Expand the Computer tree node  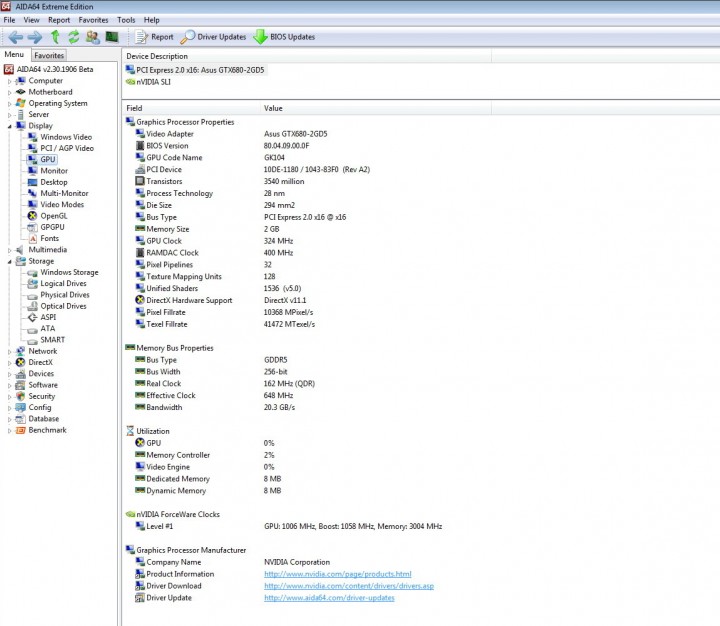9,81
